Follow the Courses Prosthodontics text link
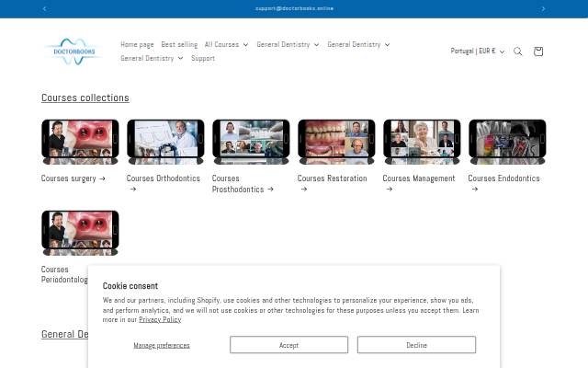The image size is (588, 368). coord(243,184)
